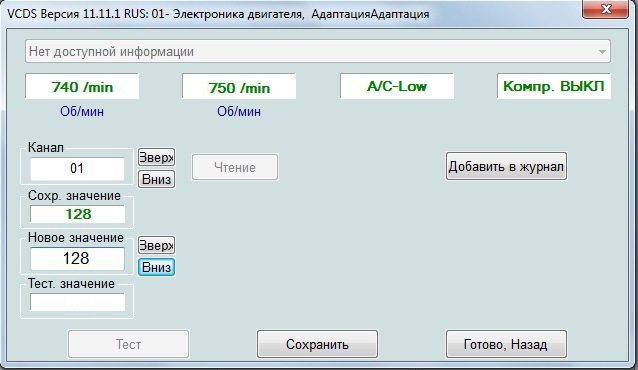Increase Новое значение with 'Вверх' button
Screen dimensions: 638x370
157,245
